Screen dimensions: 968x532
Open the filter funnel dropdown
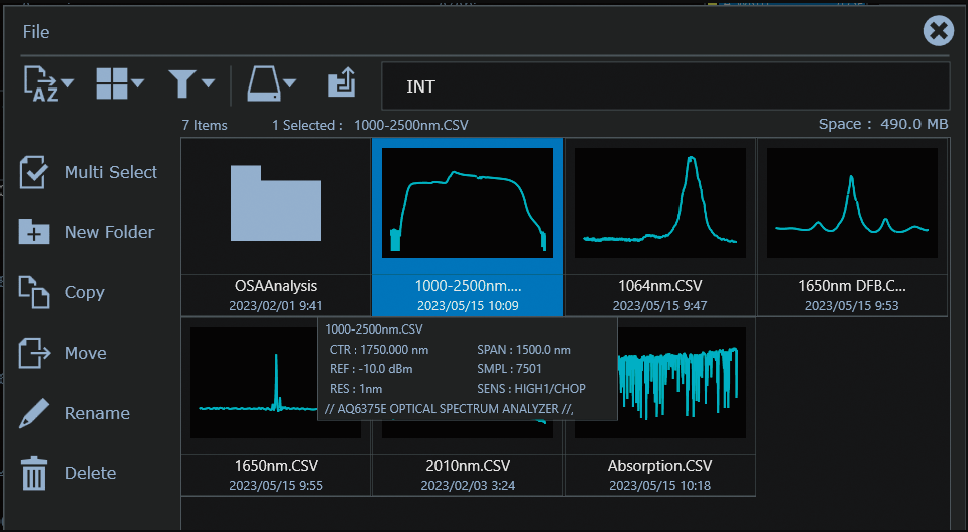tap(191, 86)
